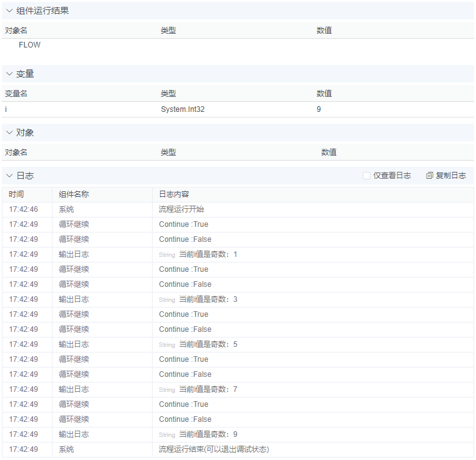Click the System.Int32 type cell
This screenshot has height=460, width=476.
coord(183,109)
